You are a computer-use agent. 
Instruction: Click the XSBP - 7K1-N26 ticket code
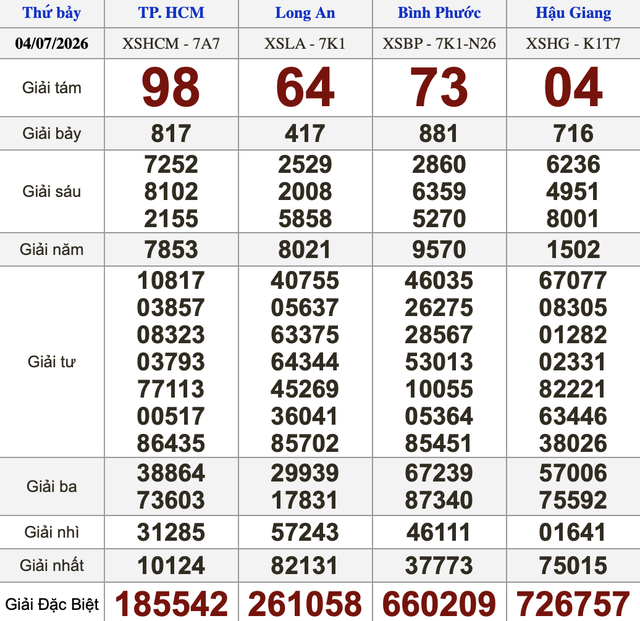coord(439,43)
